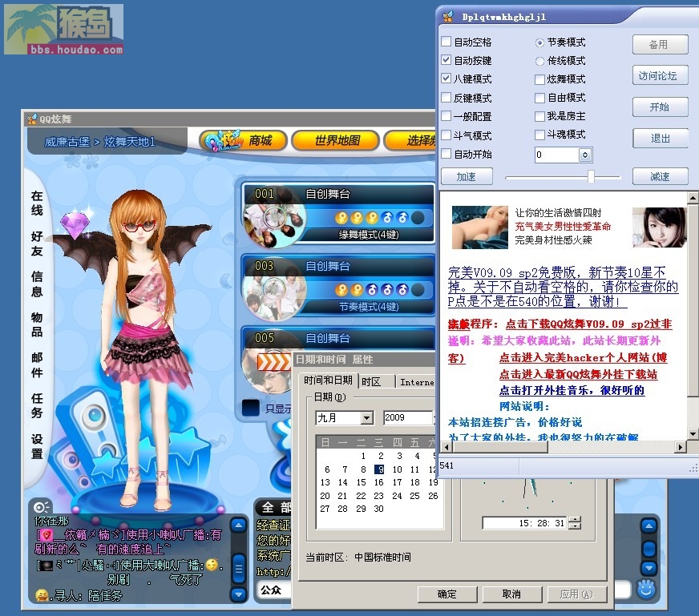
Task: Switch to the 时区 tab
Action: pos(377,382)
